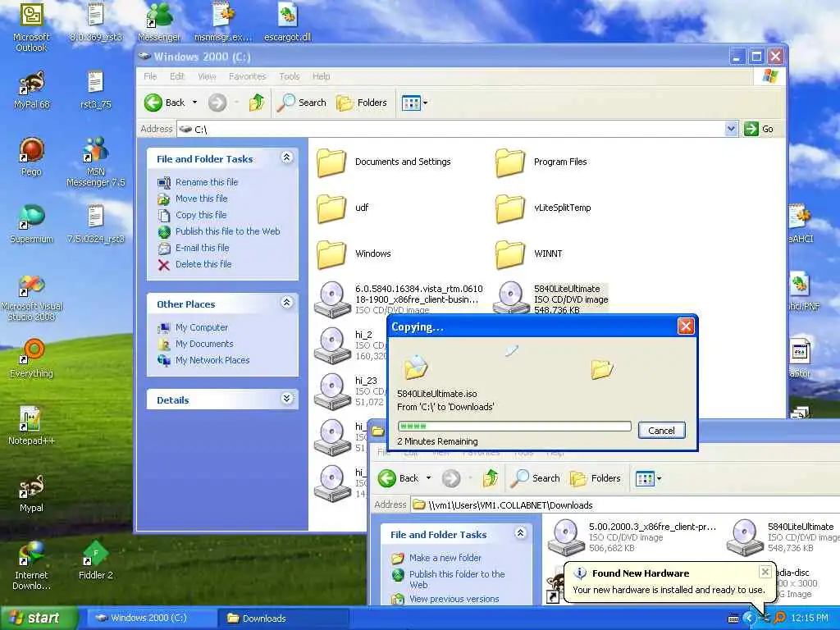Collapse the Other Places panel
840x630 pixels.
click(x=286, y=303)
